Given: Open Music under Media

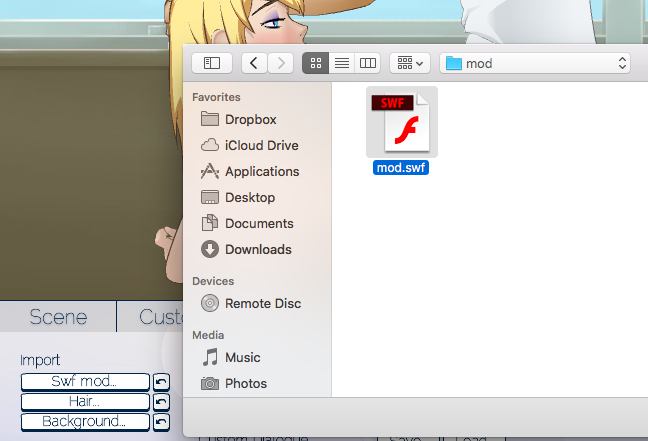Looking at the screenshot, I should [x=242, y=357].
